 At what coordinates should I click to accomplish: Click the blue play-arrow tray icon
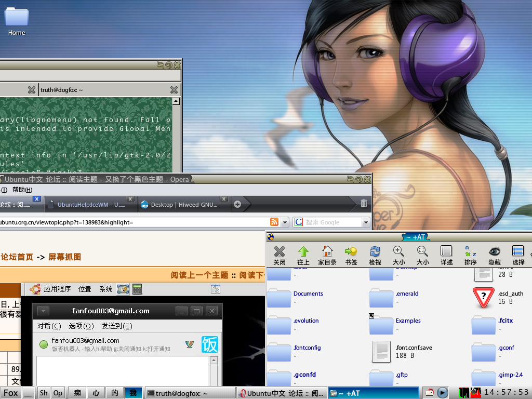pos(442,393)
